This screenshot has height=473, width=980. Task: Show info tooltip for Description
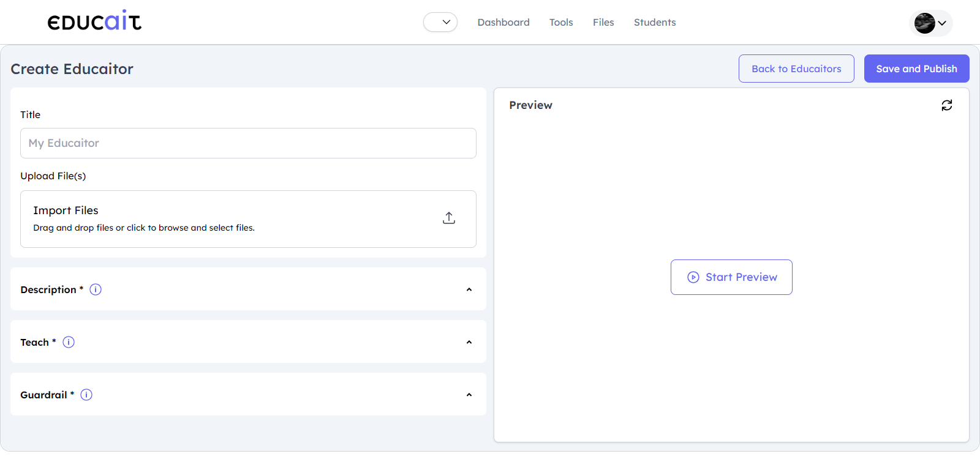pos(96,289)
